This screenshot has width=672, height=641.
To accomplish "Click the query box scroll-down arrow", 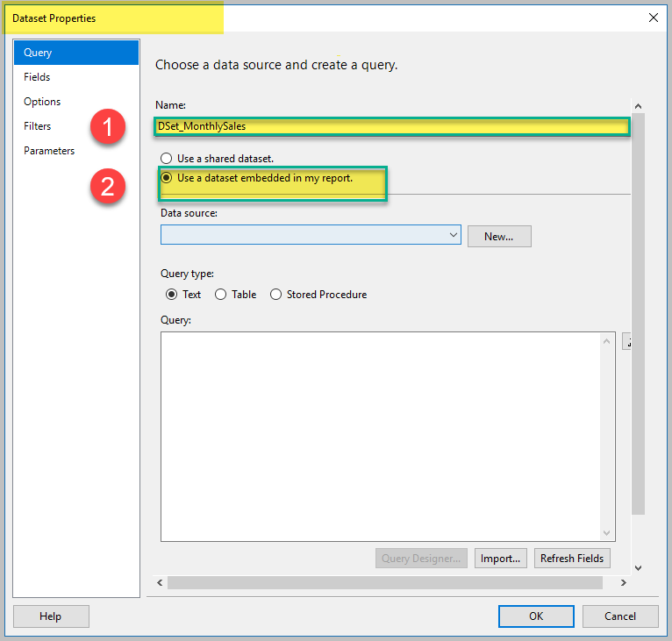I will [x=606, y=532].
